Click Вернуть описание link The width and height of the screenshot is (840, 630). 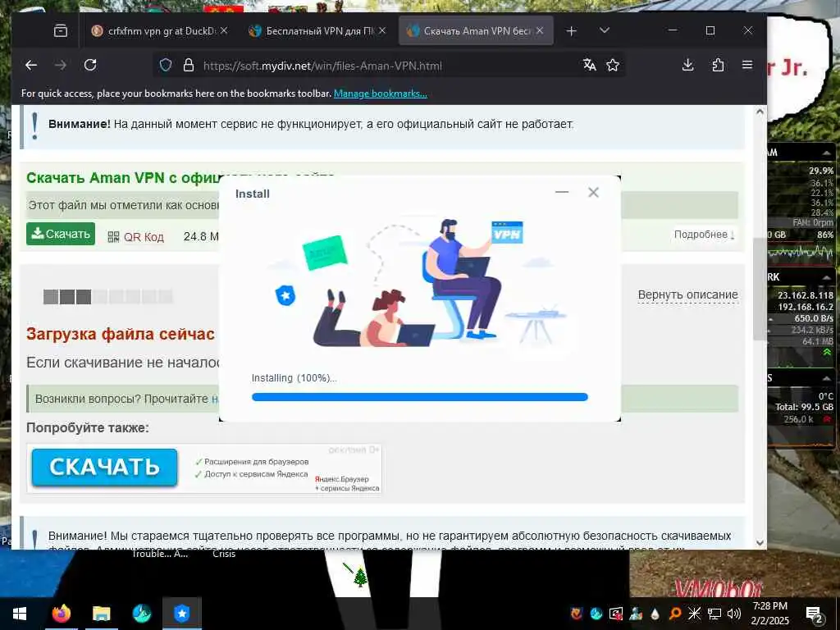[688, 294]
